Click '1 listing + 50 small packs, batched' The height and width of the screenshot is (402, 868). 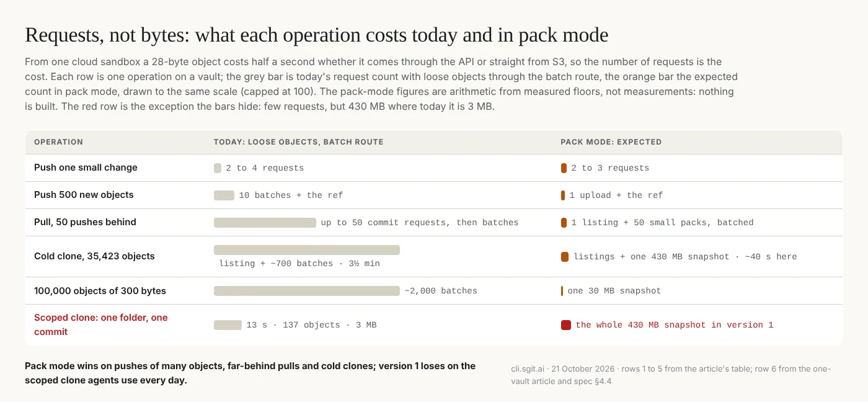pyautogui.click(x=662, y=223)
